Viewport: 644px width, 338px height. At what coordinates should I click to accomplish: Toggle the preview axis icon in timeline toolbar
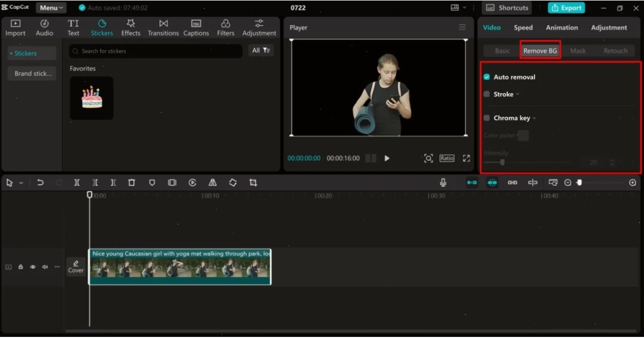[532, 183]
